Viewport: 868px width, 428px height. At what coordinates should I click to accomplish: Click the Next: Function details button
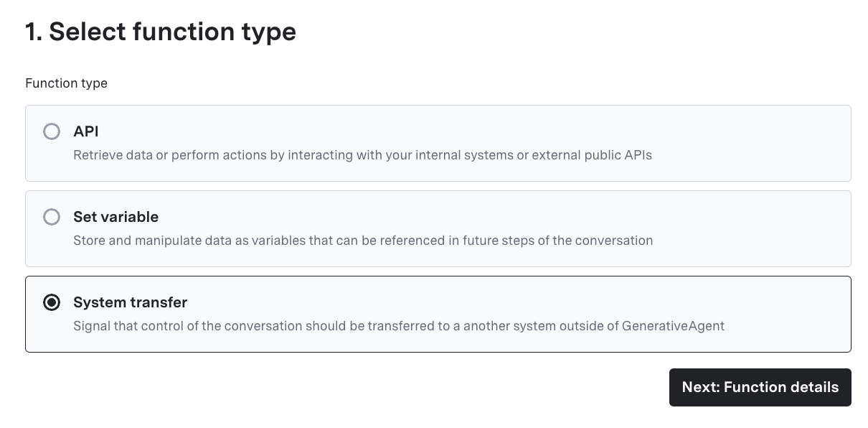click(760, 387)
